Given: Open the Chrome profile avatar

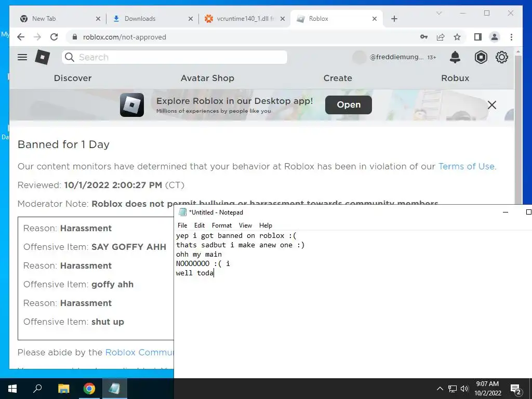Looking at the screenshot, I should [495, 37].
